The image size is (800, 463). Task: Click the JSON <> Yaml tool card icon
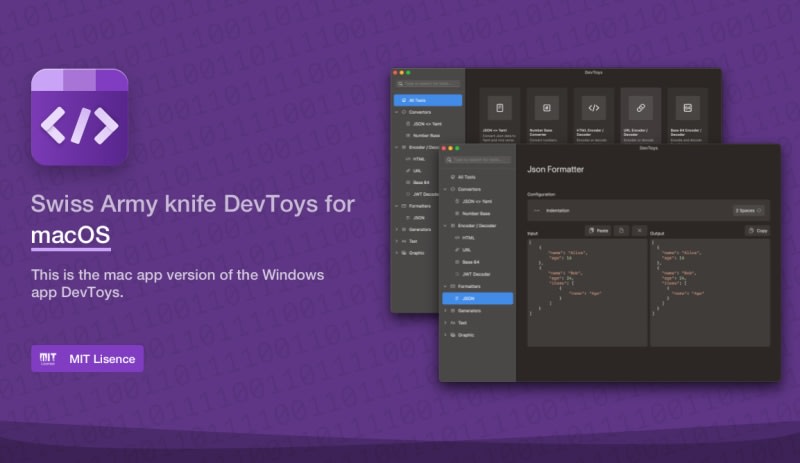click(500, 107)
